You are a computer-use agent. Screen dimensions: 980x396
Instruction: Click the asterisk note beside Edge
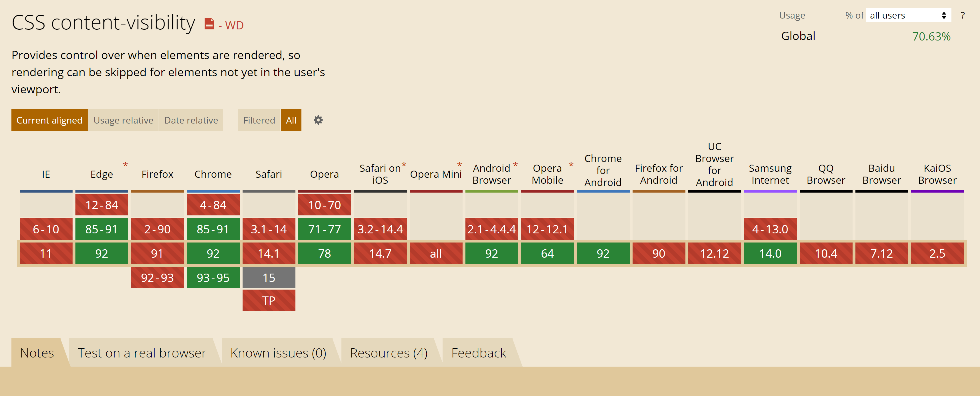pos(125,165)
